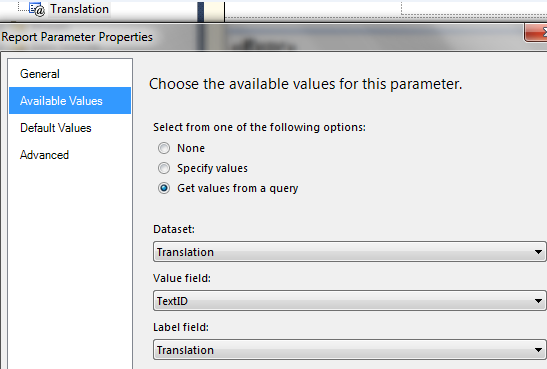
Task: Click the Value field box showing TextID
Action: point(349,301)
